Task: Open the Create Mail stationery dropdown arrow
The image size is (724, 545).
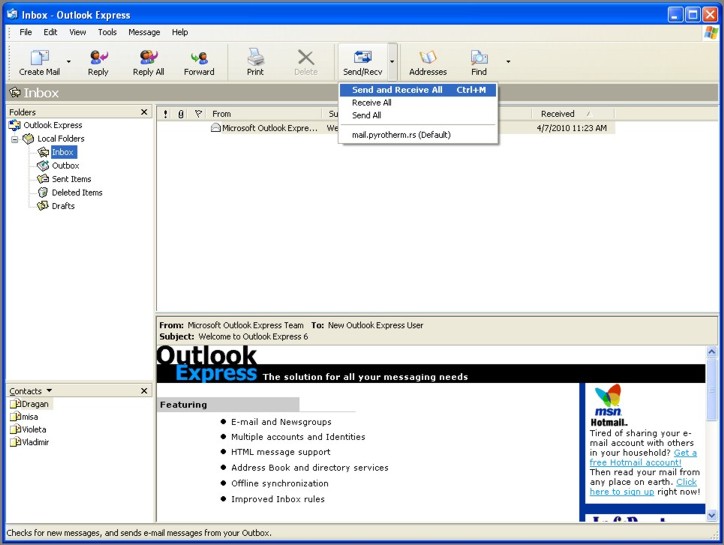Action: [69, 61]
